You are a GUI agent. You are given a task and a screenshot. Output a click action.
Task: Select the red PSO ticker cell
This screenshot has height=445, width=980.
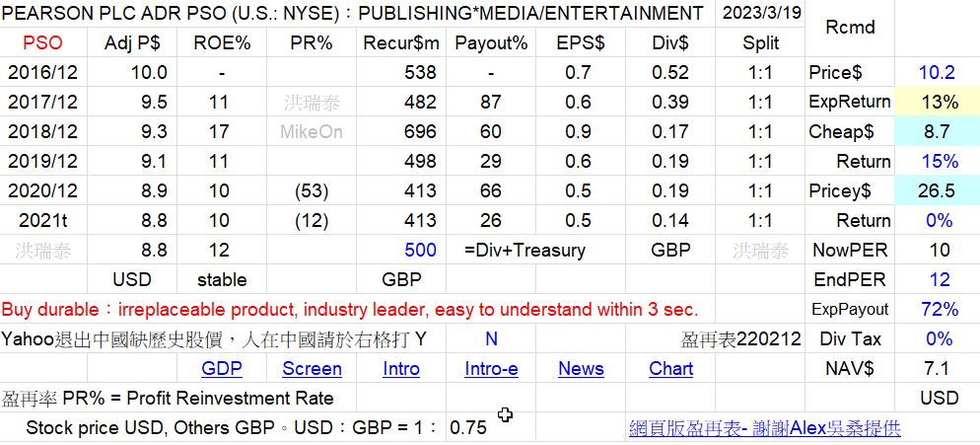(x=43, y=42)
